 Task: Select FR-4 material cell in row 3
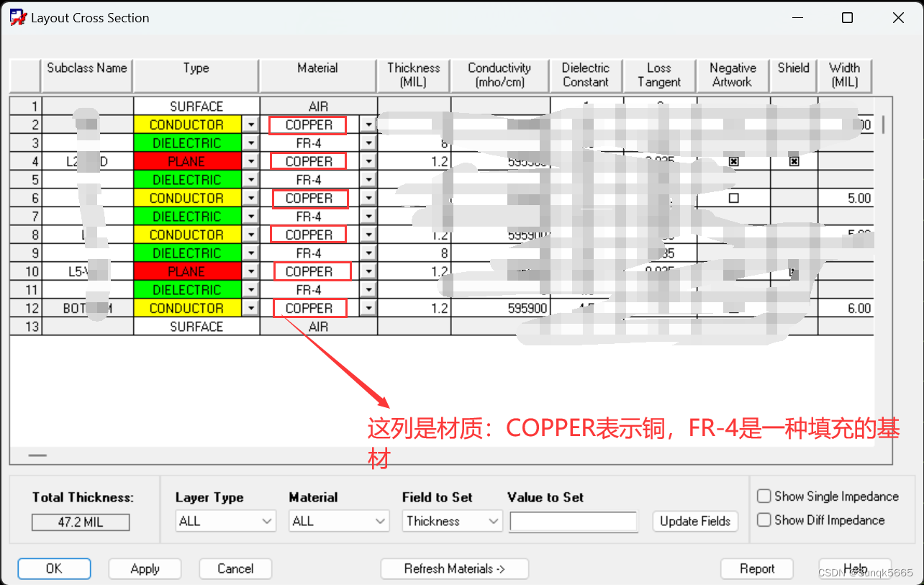point(310,143)
